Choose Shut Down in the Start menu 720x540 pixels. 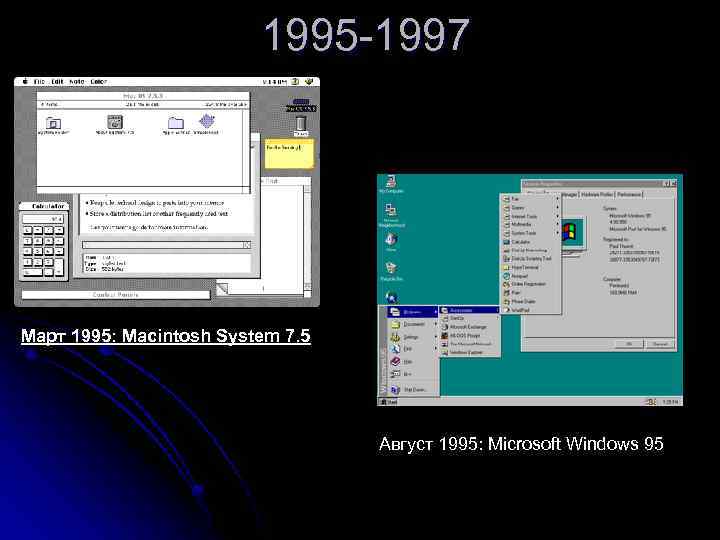point(413,390)
